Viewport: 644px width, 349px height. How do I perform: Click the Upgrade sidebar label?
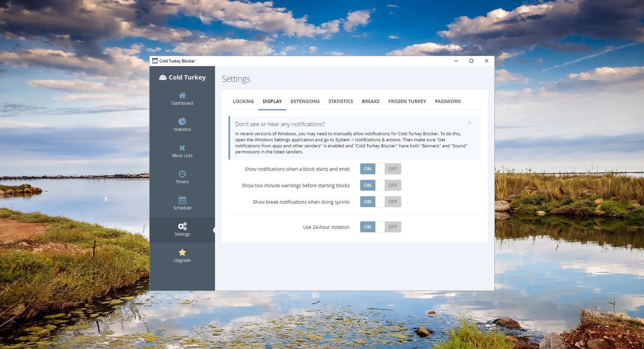pyautogui.click(x=182, y=260)
